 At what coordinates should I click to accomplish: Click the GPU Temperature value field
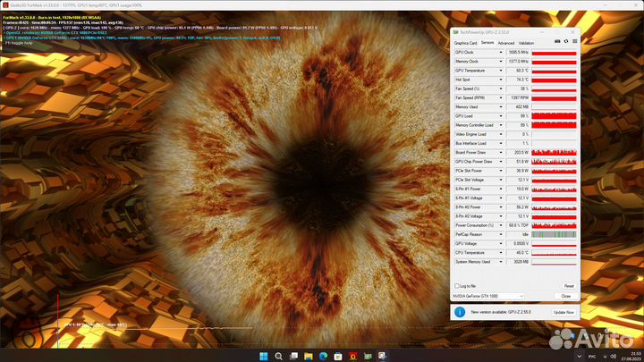[518, 71]
